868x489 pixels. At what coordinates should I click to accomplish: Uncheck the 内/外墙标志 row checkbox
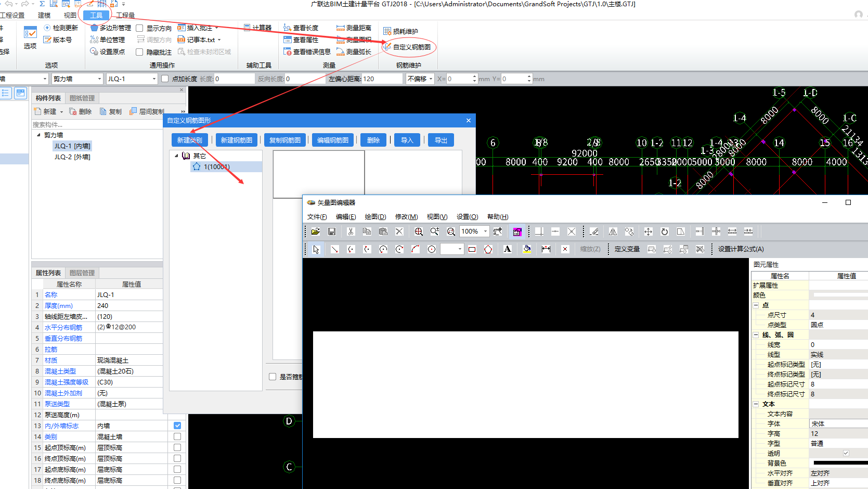pyautogui.click(x=177, y=426)
